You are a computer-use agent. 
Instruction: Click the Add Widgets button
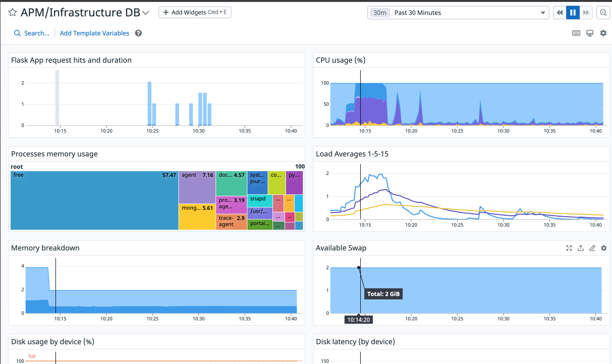click(x=195, y=12)
